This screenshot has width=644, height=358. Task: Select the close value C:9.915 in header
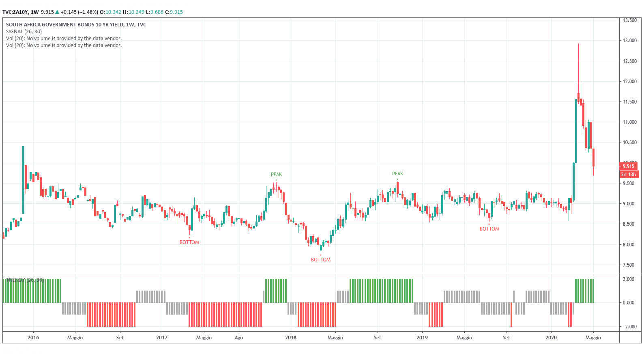[174, 12]
